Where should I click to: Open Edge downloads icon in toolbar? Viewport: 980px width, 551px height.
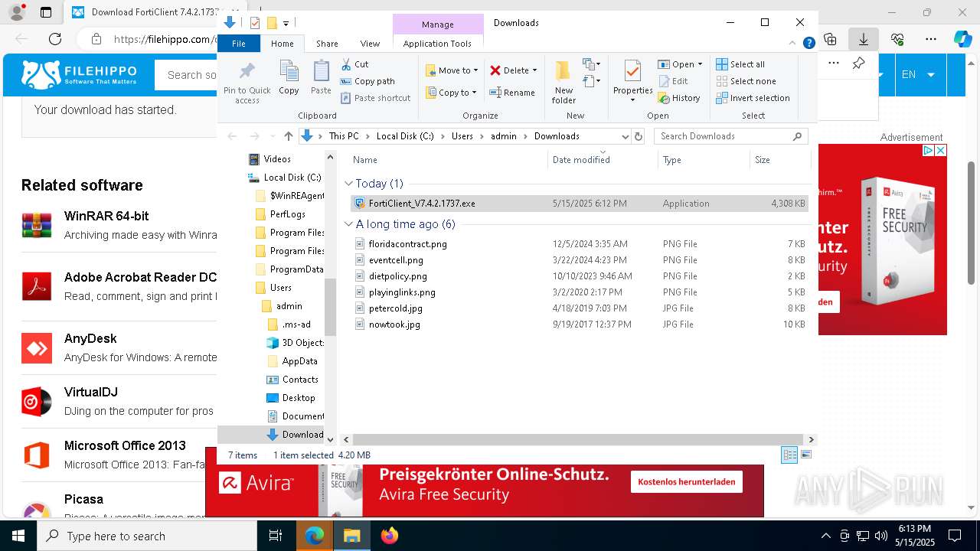click(864, 39)
